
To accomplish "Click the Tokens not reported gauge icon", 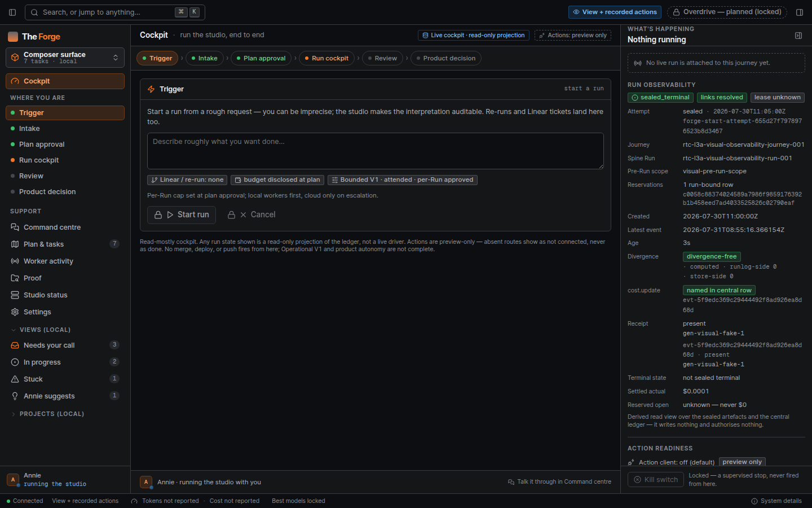I will [134, 501].
